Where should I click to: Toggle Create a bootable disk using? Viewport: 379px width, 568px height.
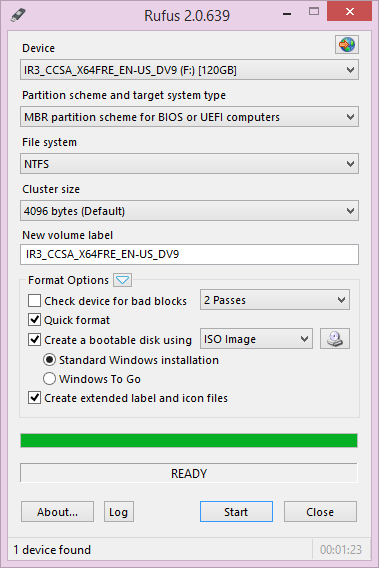(x=34, y=340)
